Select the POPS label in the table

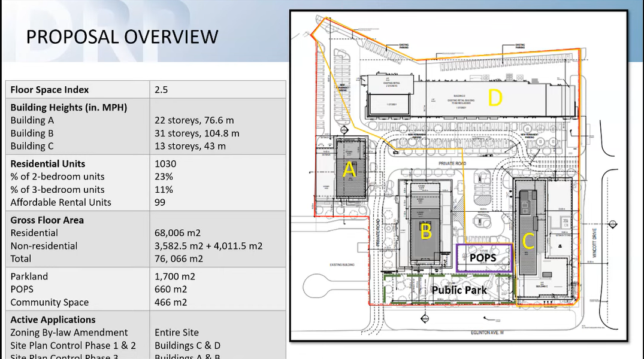(22, 289)
